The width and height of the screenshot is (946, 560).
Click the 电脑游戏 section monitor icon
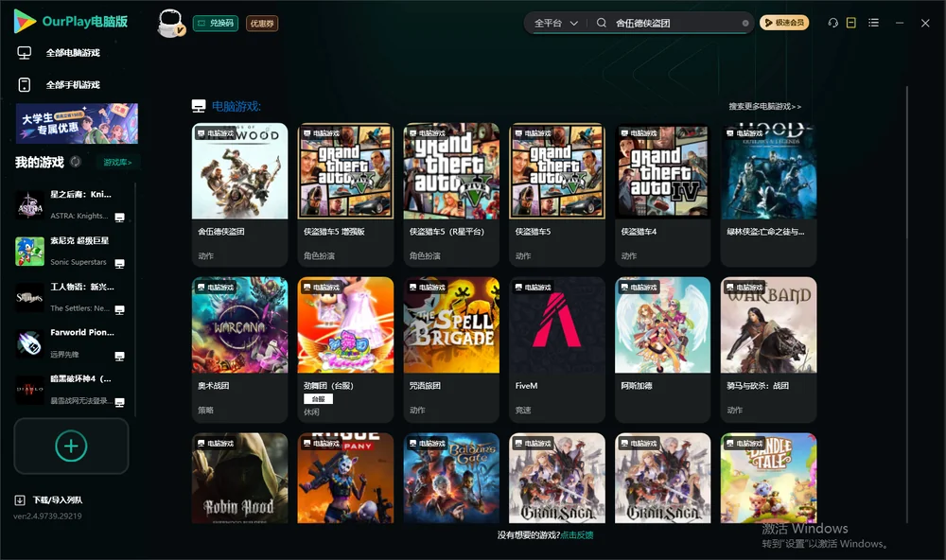point(199,106)
